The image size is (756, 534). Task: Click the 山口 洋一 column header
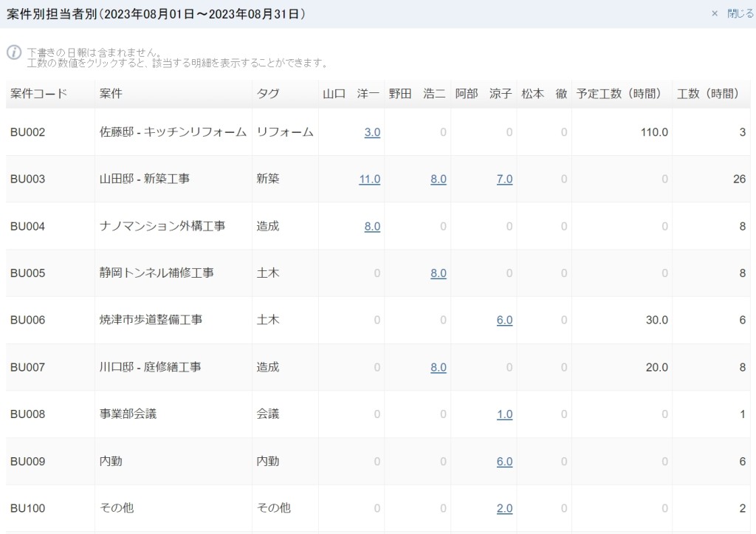[351, 94]
